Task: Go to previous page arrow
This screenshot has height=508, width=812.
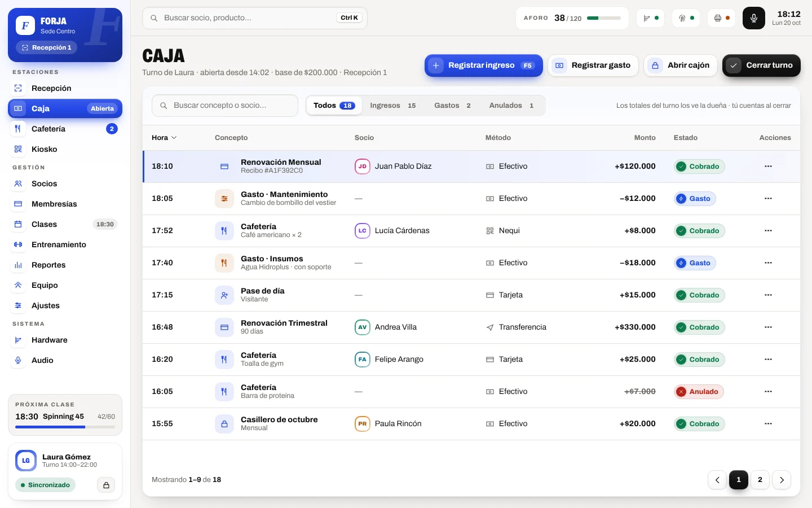Action: (717, 480)
